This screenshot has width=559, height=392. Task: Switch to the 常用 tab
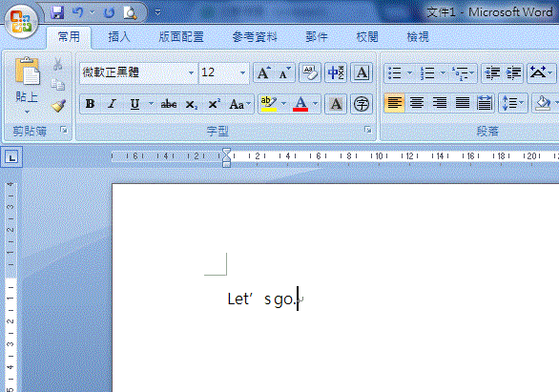point(69,36)
